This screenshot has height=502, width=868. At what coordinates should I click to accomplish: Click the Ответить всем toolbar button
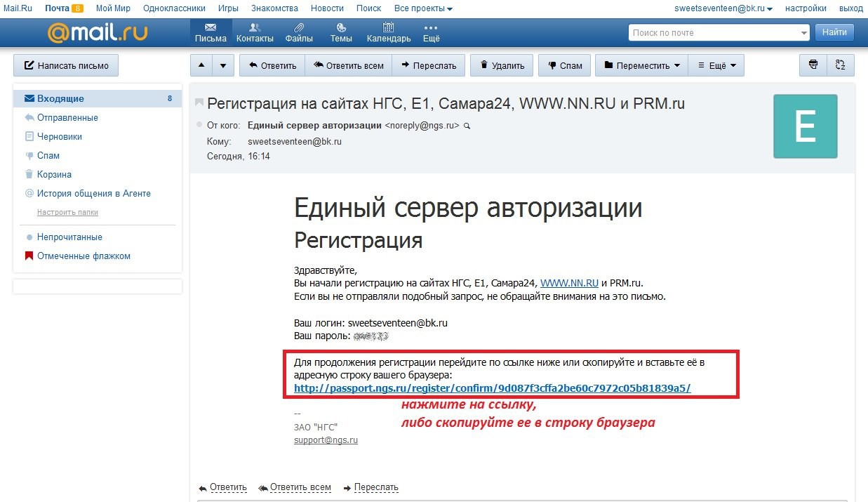tap(348, 65)
